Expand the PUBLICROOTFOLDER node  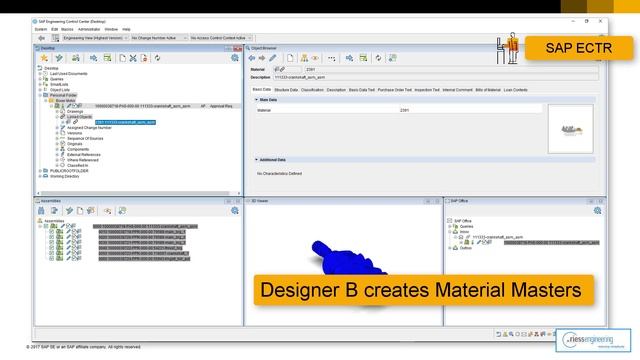pyautogui.click(x=40, y=171)
